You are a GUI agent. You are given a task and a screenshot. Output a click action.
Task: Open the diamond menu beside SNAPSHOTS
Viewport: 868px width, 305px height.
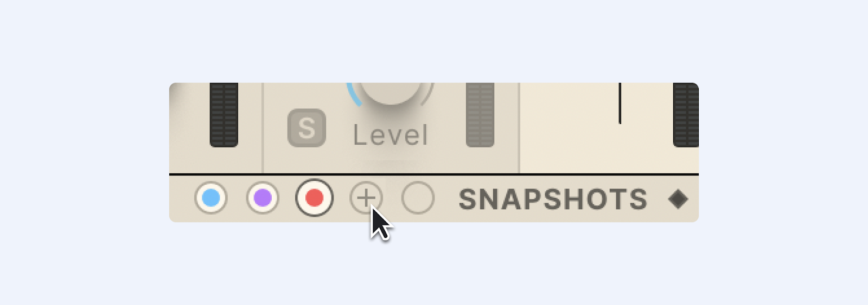pyautogui.click(x=678, y=199)
